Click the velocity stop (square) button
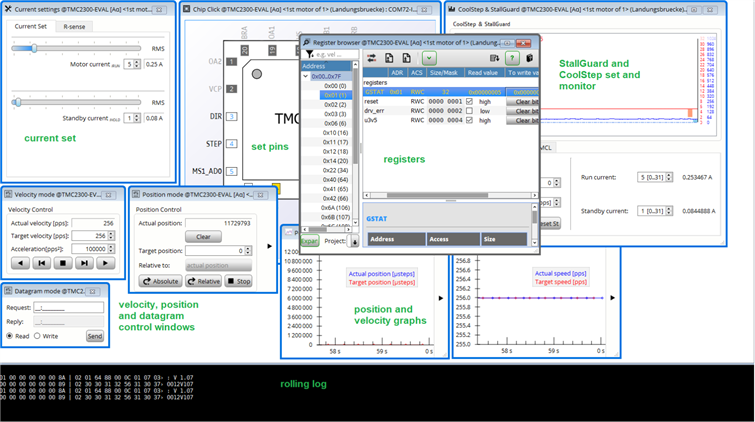 pyautogui.click(x=63, y=263)
